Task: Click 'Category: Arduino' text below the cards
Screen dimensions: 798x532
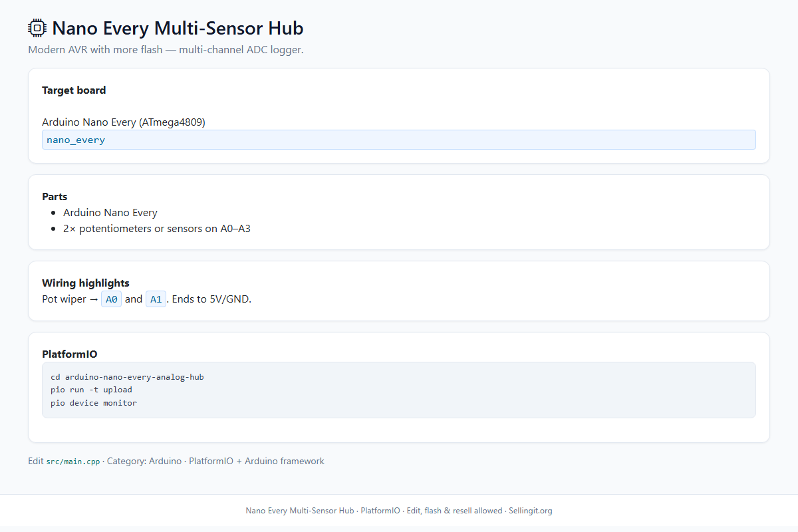Action: 144,461
